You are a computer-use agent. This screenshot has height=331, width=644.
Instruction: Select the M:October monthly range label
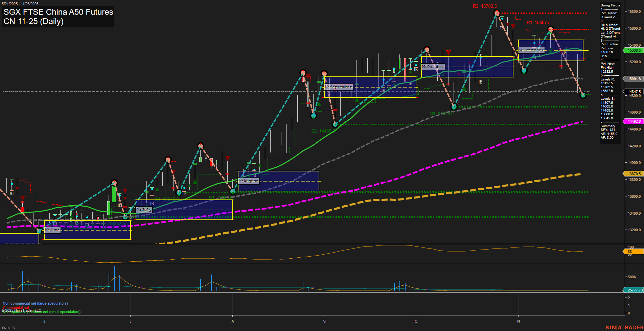pyautogui.click(x=433, y=67)
